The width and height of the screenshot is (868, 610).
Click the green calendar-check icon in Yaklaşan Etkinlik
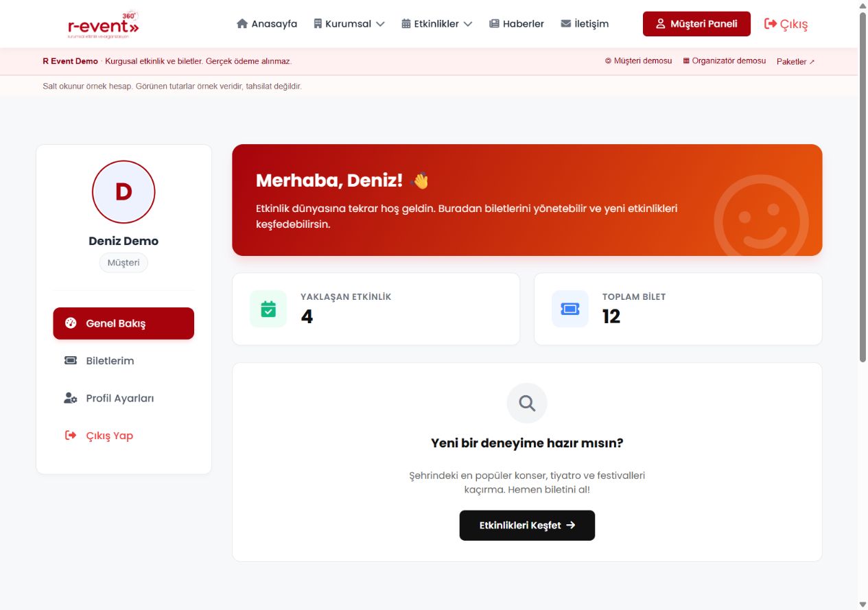tap(268, 309)
